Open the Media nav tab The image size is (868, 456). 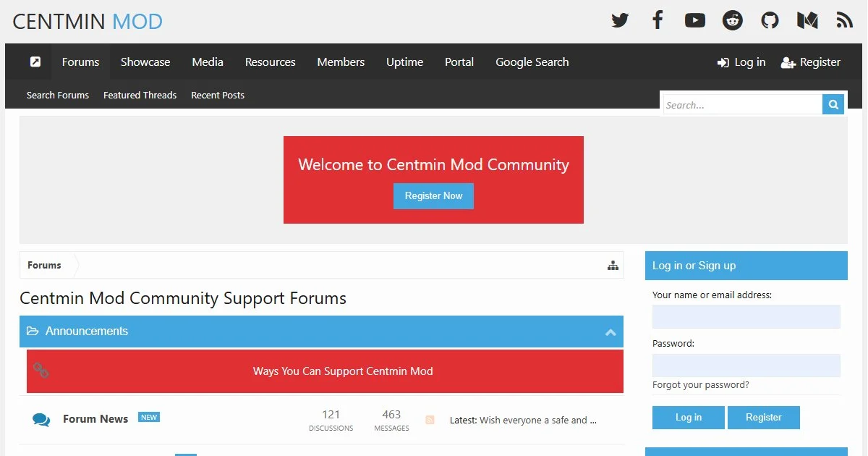[208, 62]
